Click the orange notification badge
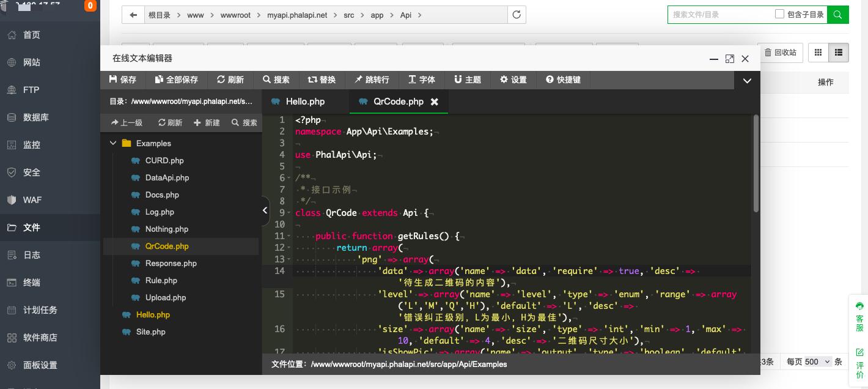Image resolution: width=868 pixels, height=389 pixels. click(90, 6)
